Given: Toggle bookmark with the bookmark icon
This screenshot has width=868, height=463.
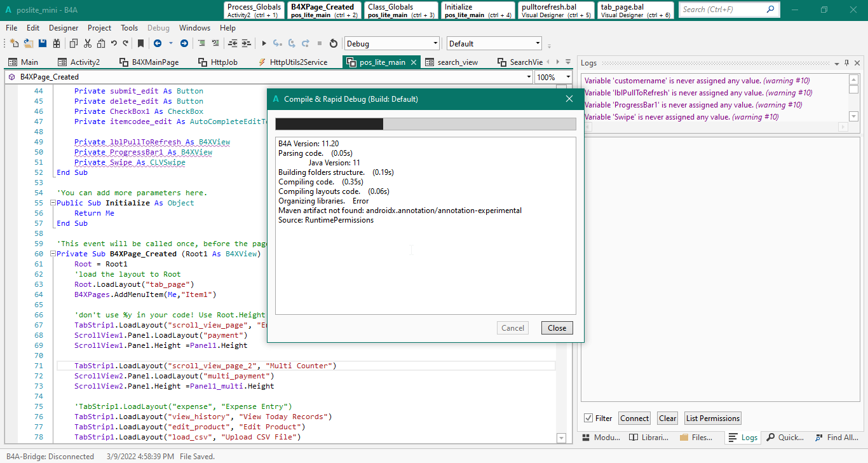Looking at the screenshot, I should coord(140,43).
